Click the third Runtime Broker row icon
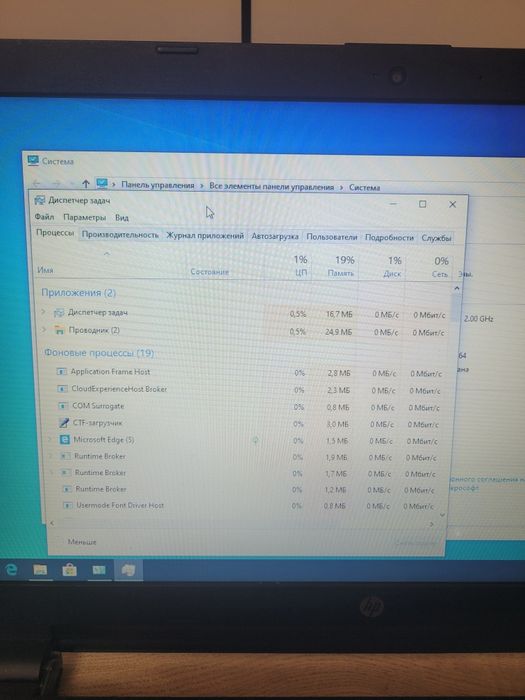This screenshot has height=700, width=525. click(x=67, y=489)
